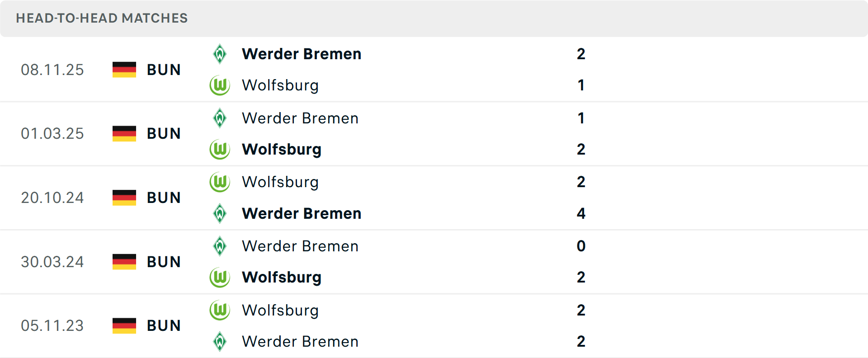Screen dimensions: 868x358
Task: Click the score 4 for Werder Bremen on 20.10.24
Action: [581, 214]
